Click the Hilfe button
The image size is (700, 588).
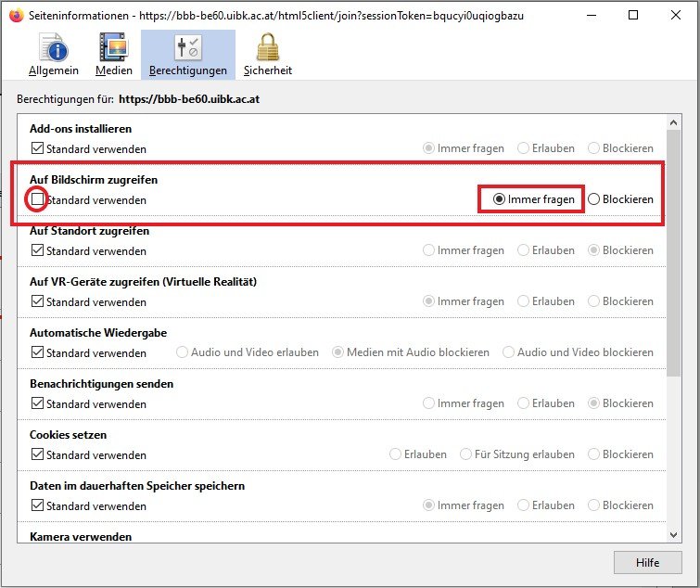coord(648,563)
